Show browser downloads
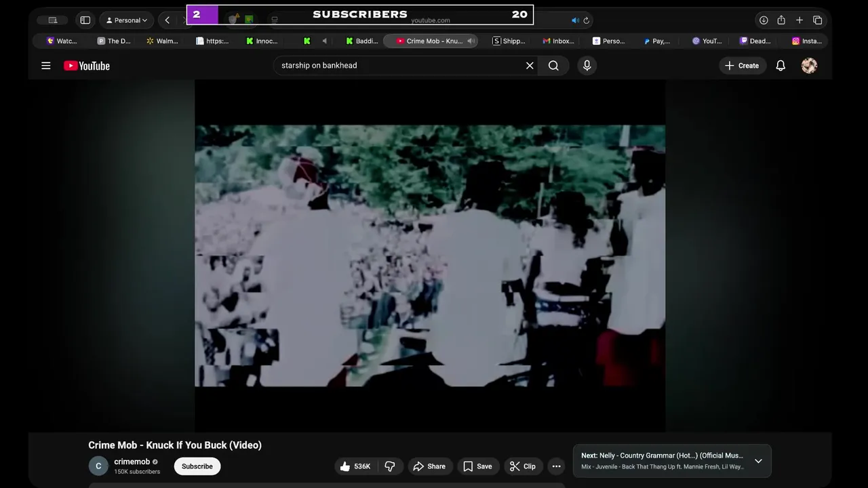Image resolution: width=868 pixels, height=488 pixels. coord(764,20)
